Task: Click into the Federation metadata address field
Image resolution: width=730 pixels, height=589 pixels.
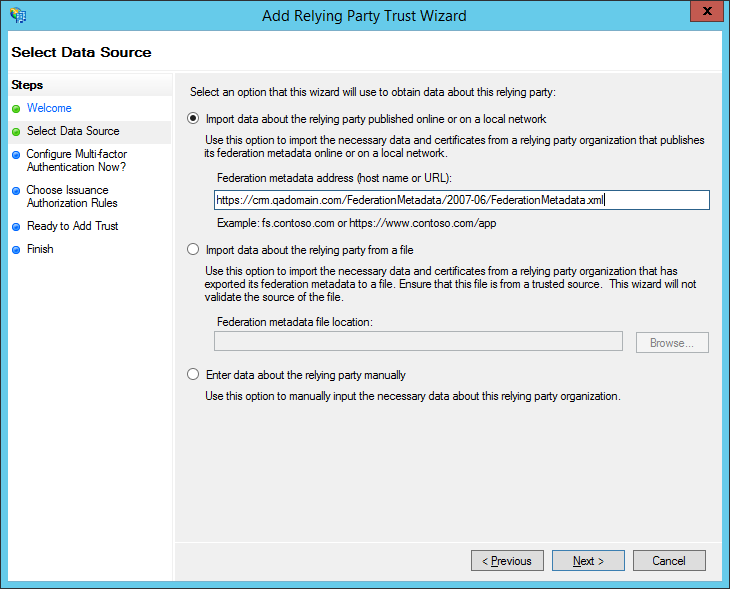Action: pyautogui.click(x=461, y=200)
